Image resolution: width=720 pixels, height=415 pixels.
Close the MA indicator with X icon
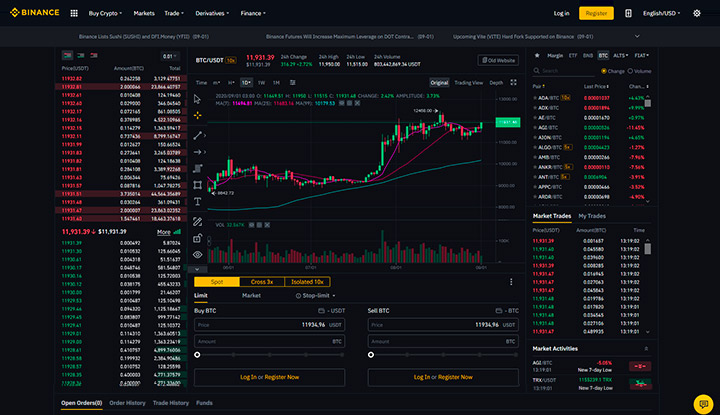tap(357, 103)
